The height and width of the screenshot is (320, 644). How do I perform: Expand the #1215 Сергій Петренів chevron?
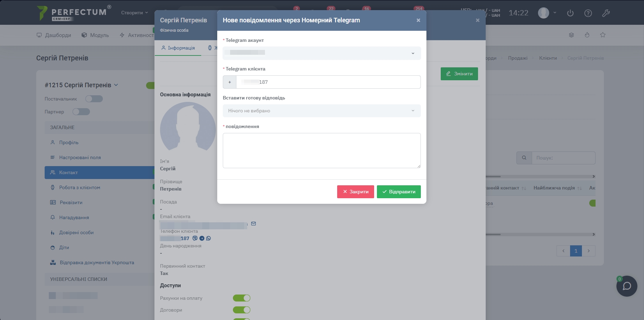point(116,85)
